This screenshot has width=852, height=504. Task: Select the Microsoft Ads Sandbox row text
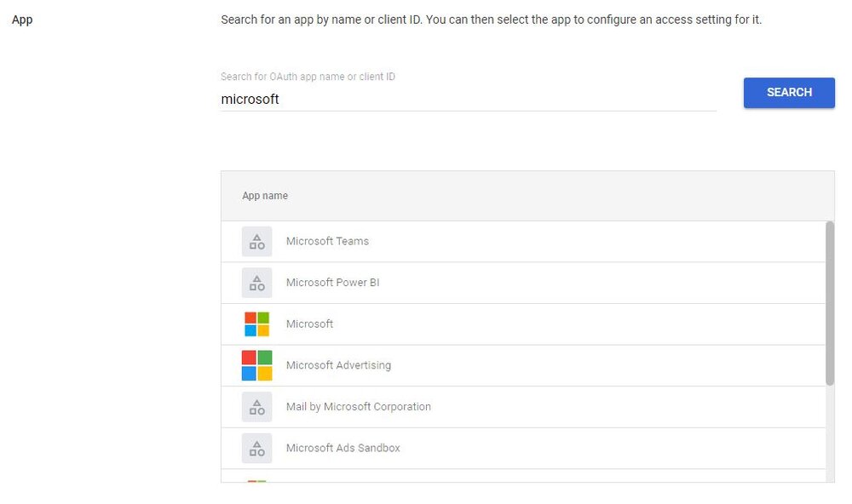pyautogui.click(x=343, y=448)
